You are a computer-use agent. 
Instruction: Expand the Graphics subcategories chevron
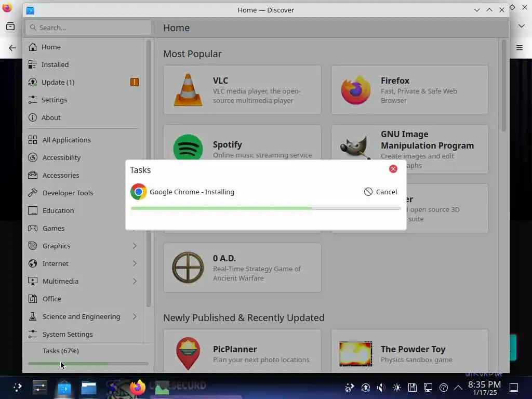[135, 246]
